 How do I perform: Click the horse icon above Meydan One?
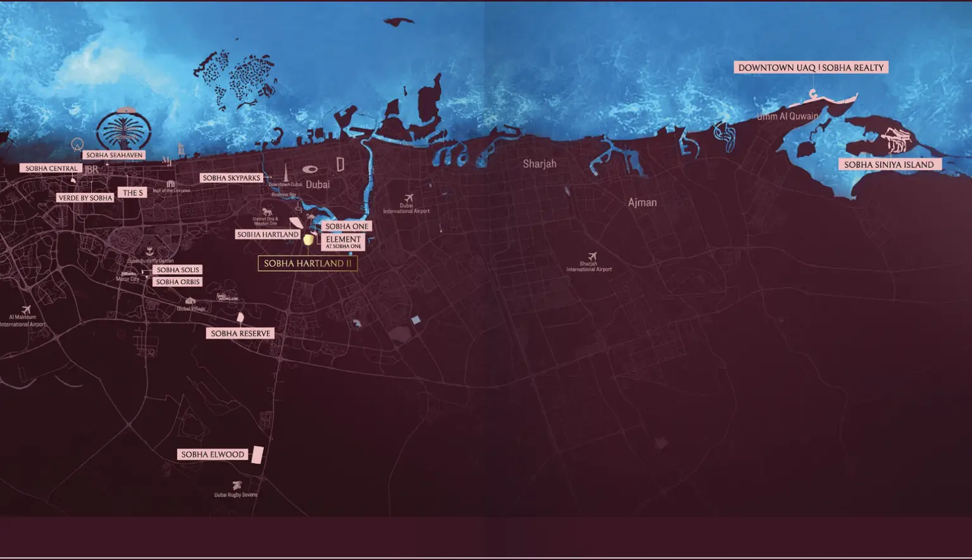pyautogui.click(x=267, y=213)
